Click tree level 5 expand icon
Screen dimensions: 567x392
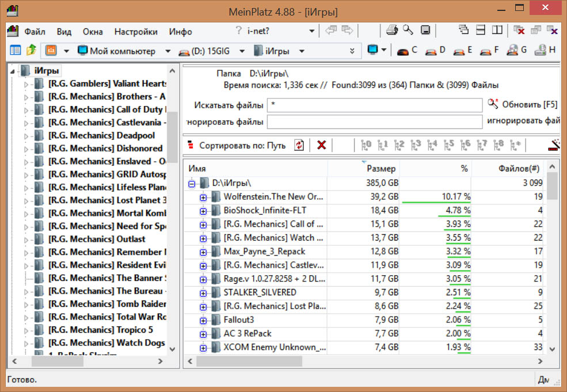tap(449, 145)
